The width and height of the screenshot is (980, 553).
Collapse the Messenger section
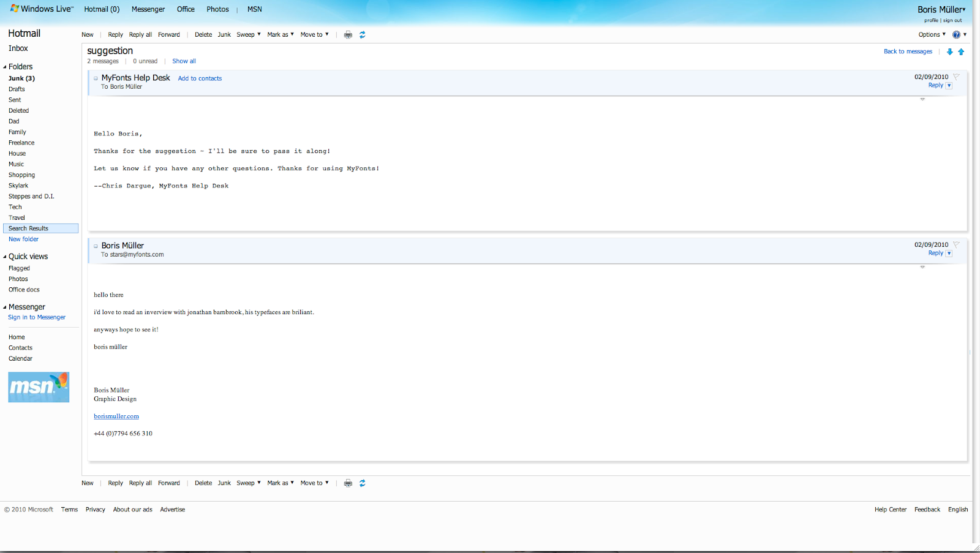click(x=5, y=307)
